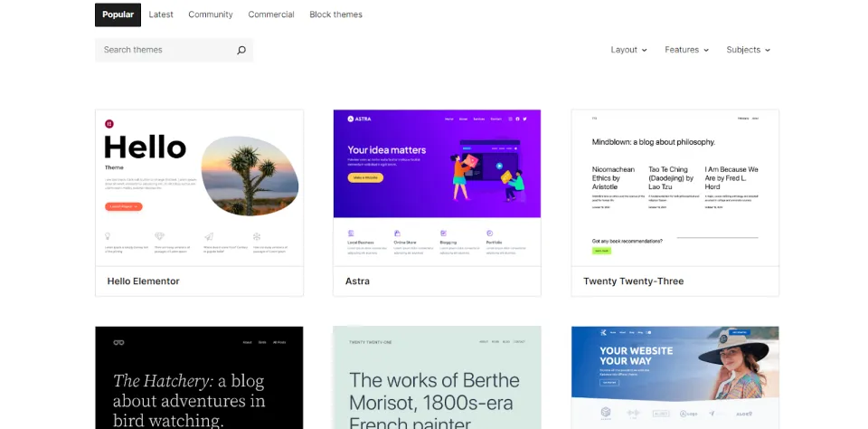Click the Blogging icon in Astra preview
868x429 pixels.
(x=443, y=234)
